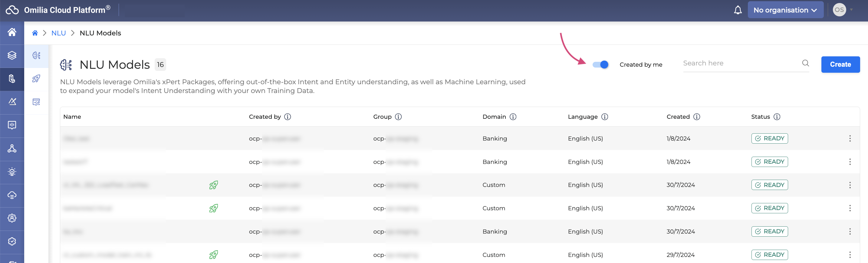
Task: Show info for Group column
Action: (398, 117)
